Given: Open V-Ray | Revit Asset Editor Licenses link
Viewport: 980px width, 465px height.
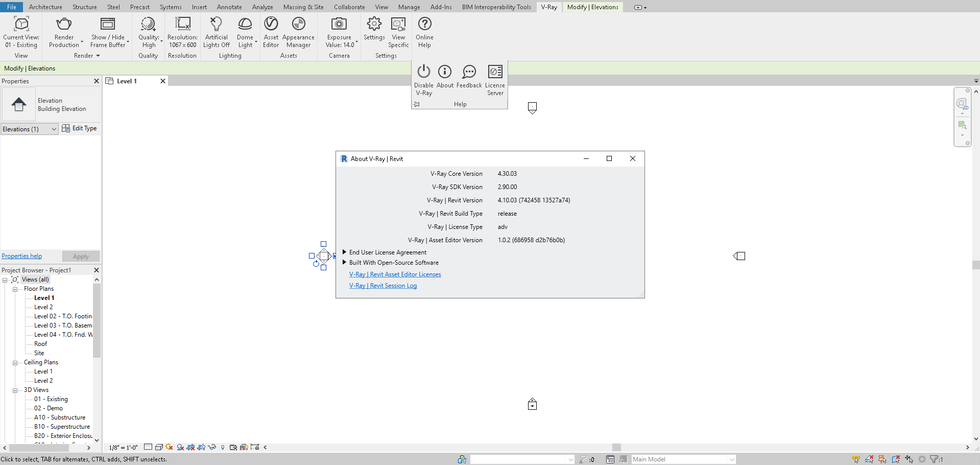Looking at the screenshot, I should 395,274.
